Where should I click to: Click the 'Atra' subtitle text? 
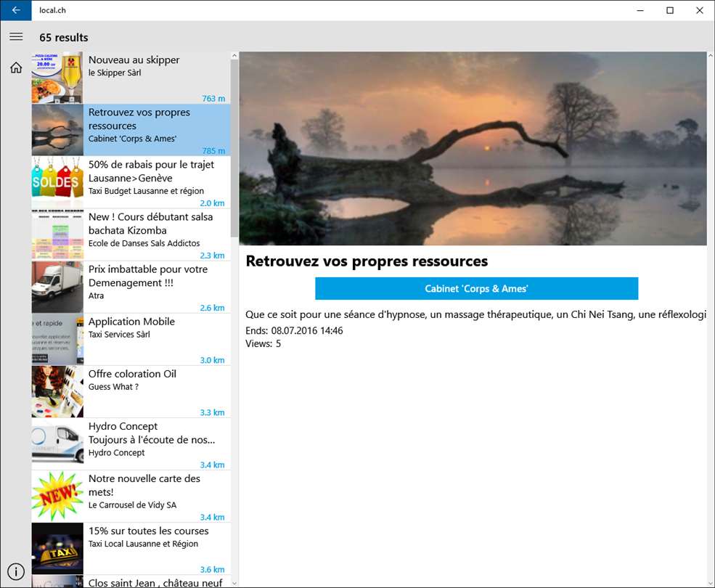coord(97,295)
